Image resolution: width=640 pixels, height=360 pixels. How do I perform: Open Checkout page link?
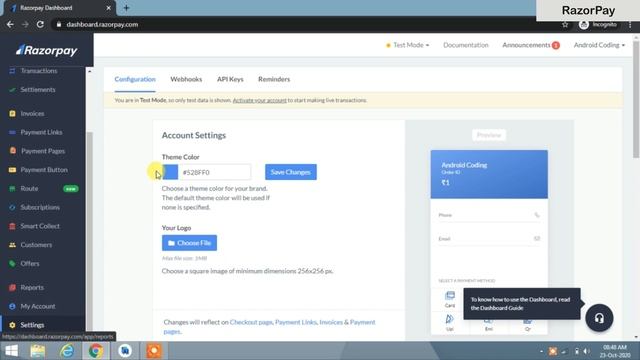pyautogui.click(x=251, y=322)
